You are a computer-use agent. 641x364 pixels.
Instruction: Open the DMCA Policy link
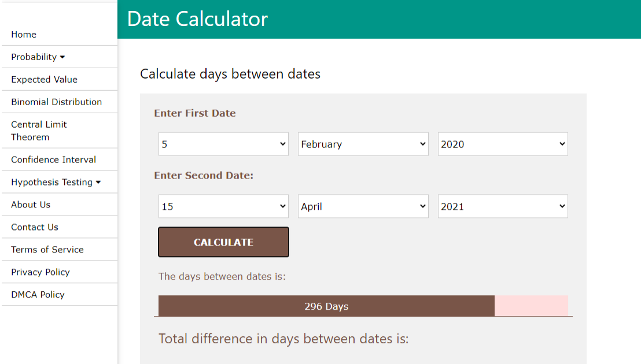(x=38, y=295)
